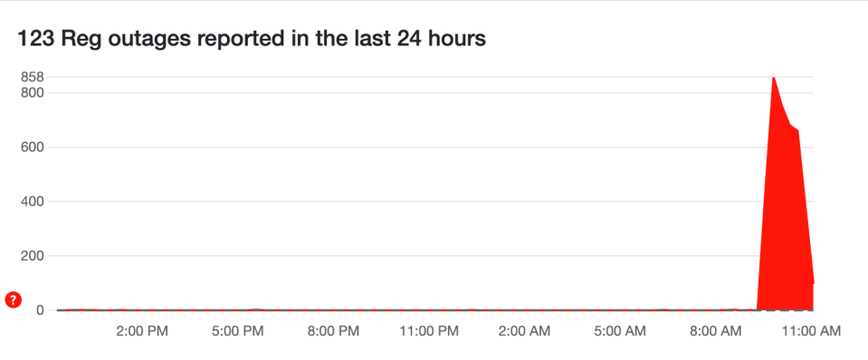Click the peak of the red outage spike
868x360 pixels.
(x=773, y=78)
